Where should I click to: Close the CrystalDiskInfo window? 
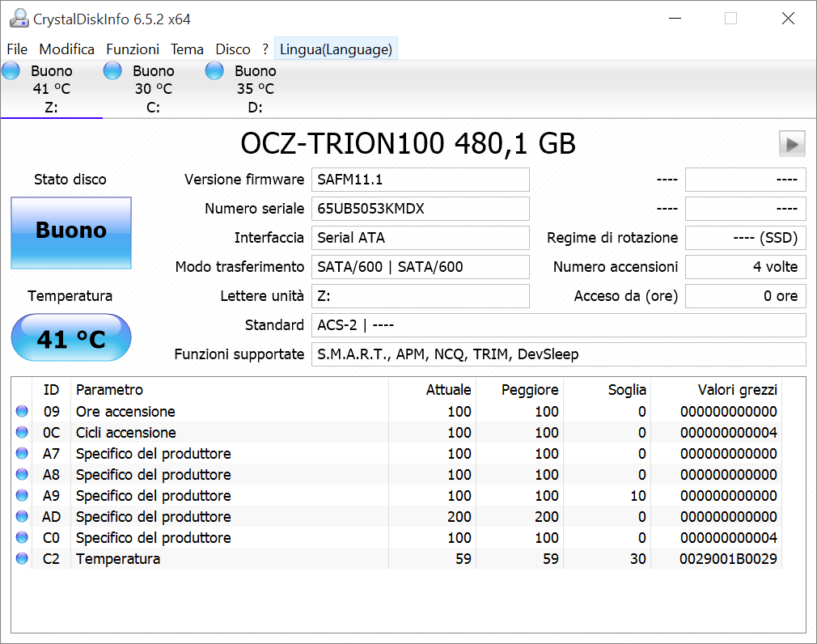click(x=788, y=19)
